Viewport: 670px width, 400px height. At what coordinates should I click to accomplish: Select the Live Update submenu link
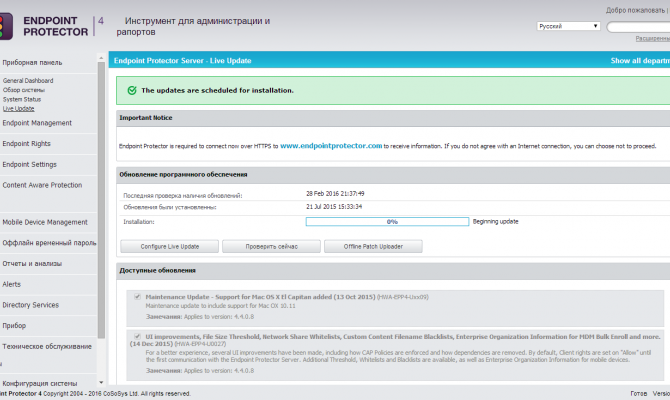pos(19,109)
